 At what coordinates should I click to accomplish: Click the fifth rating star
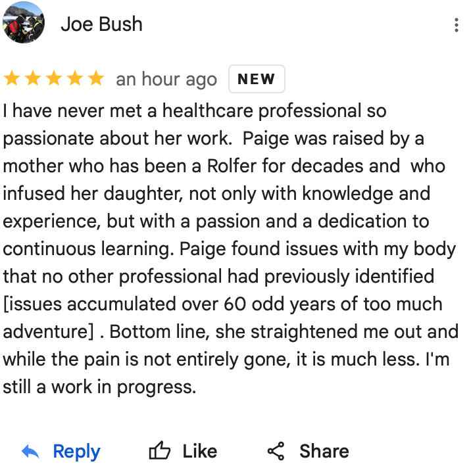coord(96,79)
